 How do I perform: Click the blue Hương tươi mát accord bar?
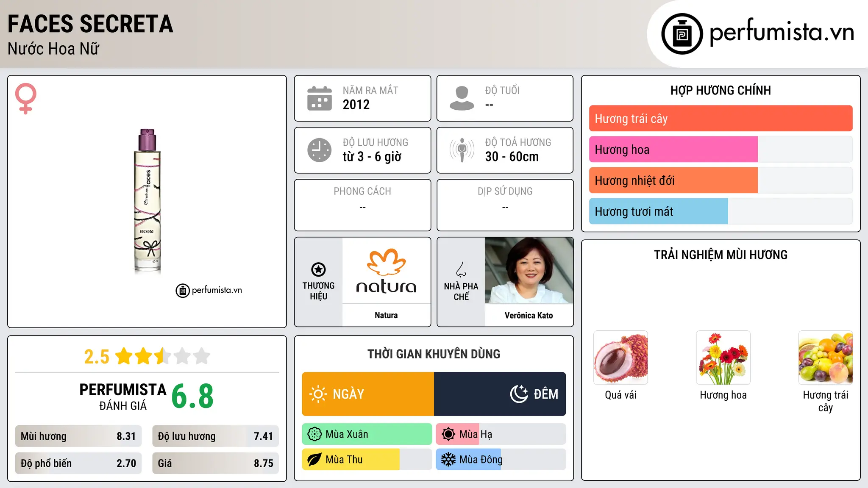pyautogui.click(x=659, y=211)
